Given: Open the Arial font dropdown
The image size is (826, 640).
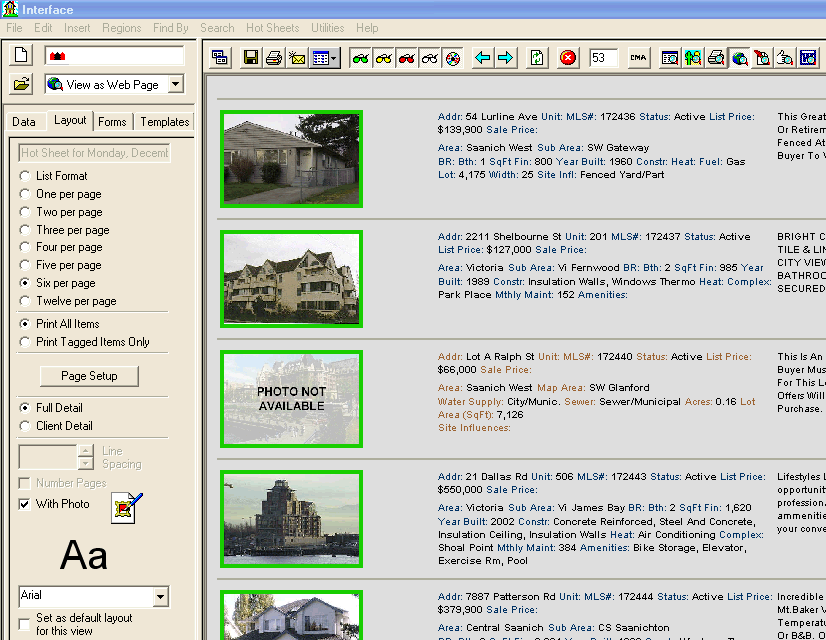Looking at the screenshot, I should pyautogui.click(x=161, y=597).
